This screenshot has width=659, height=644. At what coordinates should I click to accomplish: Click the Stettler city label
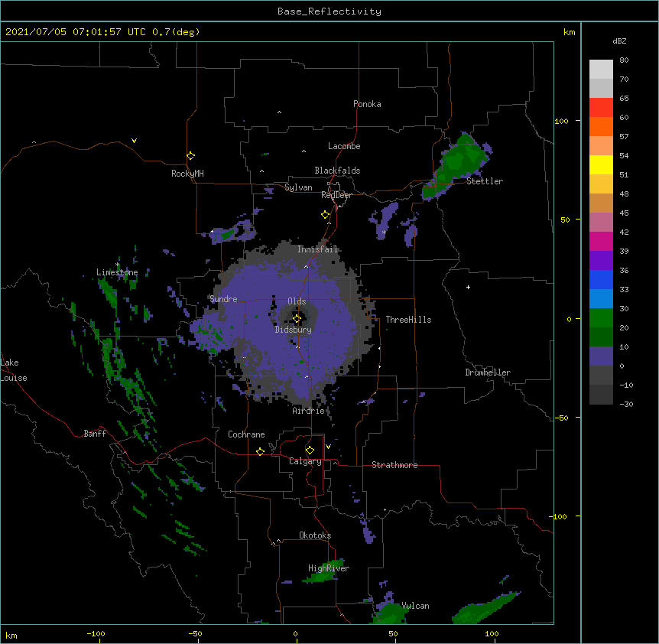[x=485, y=181]
